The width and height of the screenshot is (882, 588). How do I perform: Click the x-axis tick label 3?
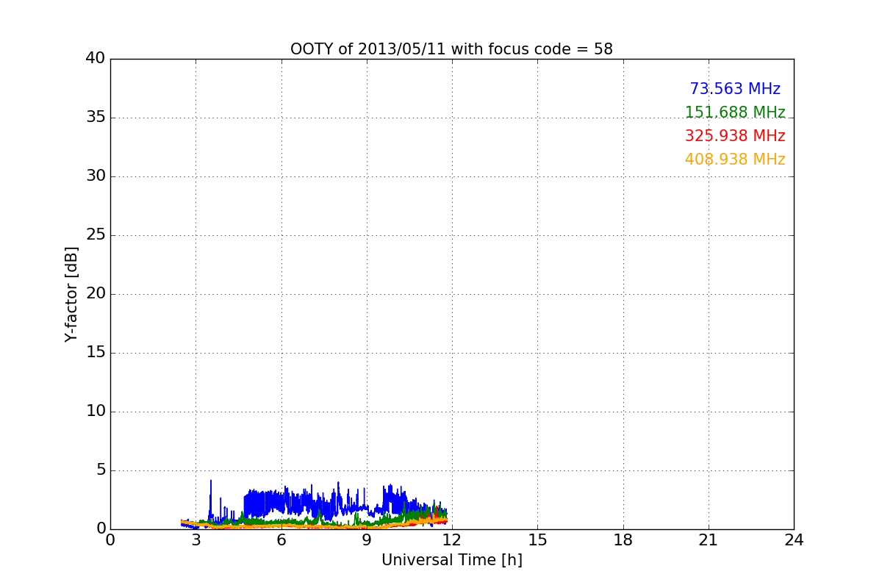click(196, 539)
